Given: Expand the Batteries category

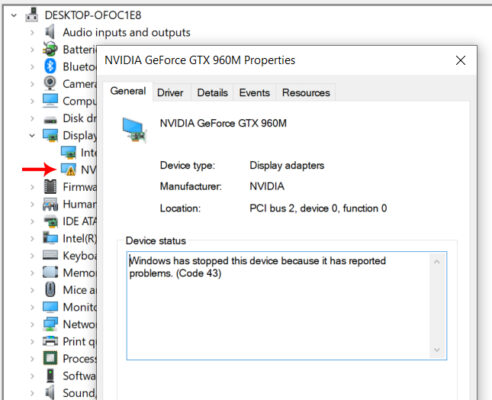Looking at the screenshot, I should pos(32,50).
